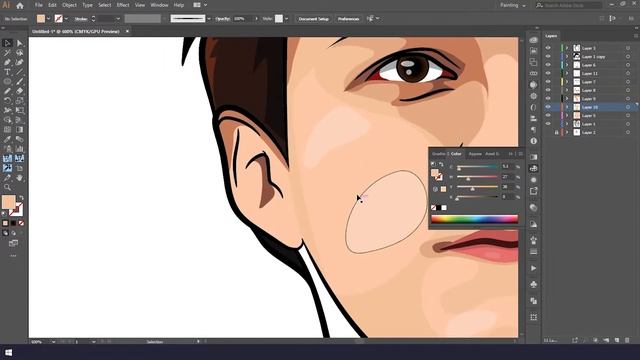
Task: Click the Delete Selection trash icon
Action: [x=627, y=340]
